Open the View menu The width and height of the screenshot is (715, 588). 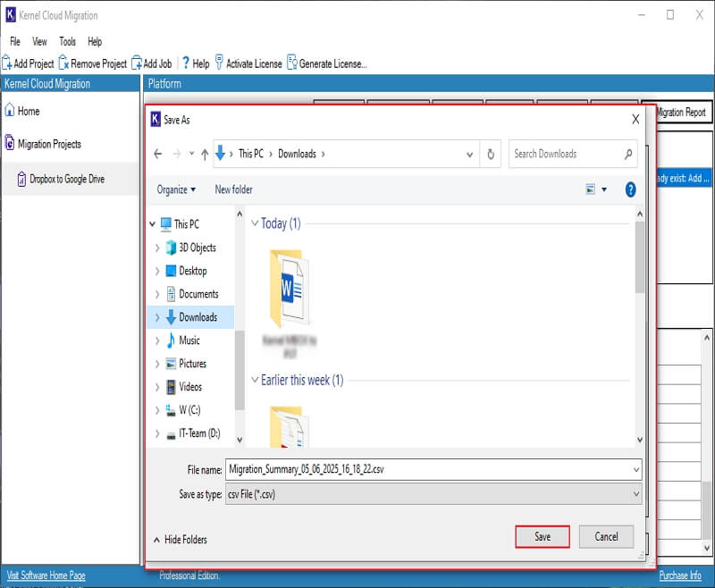tap(39, 41)
